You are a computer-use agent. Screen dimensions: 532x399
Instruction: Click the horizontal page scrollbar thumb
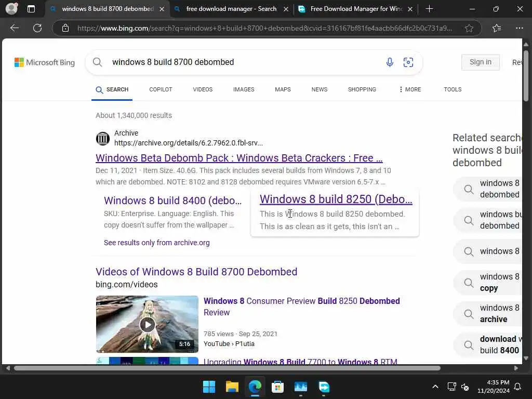click(x=227, y=368)
